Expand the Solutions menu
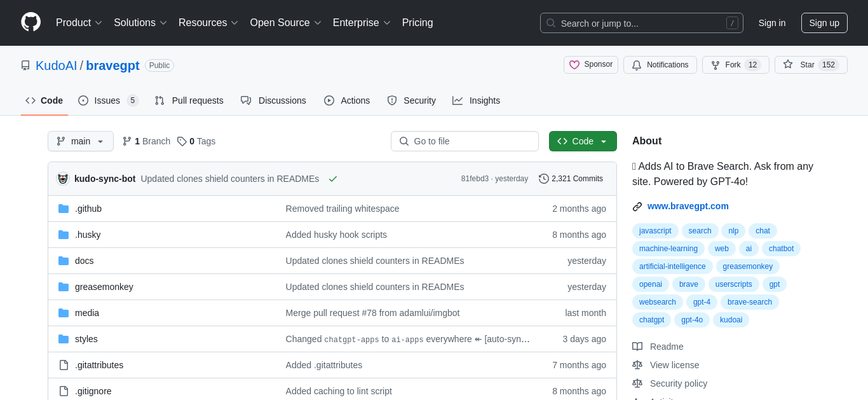This screenshot has height=400, width=868. [140, 23]
